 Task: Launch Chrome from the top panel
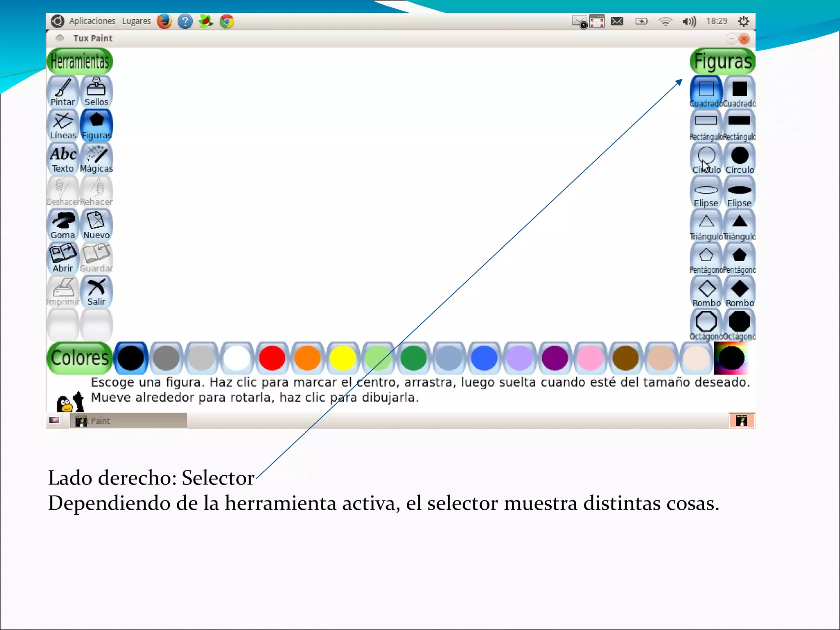pyautogui.click(x=226, y=21)
